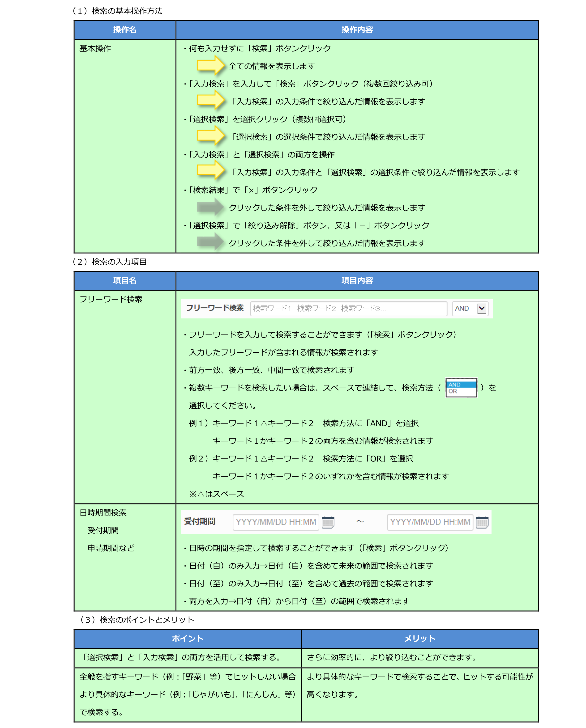Click the 受付期間 end date input field

(x=430, y=522)
